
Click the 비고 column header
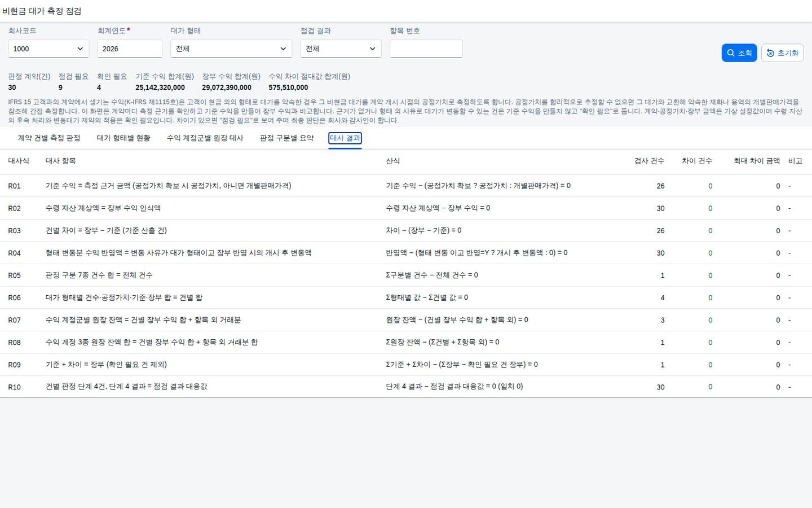tap(795, 161)
